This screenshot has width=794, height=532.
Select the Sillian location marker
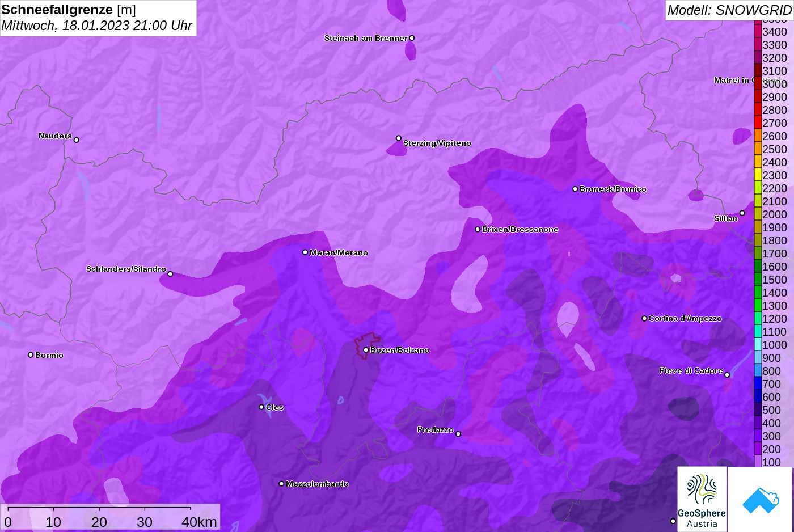coord(742,213)
